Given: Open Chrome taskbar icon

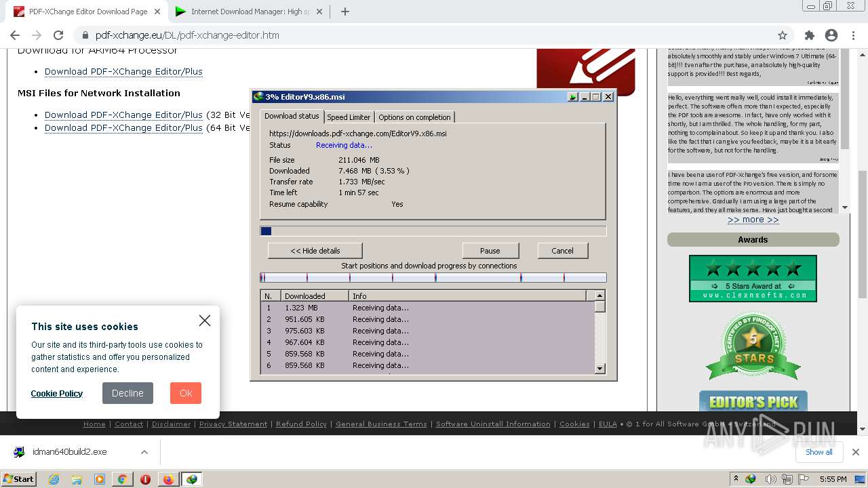Looking at the screenshot, I should click(x=123, y=479).
